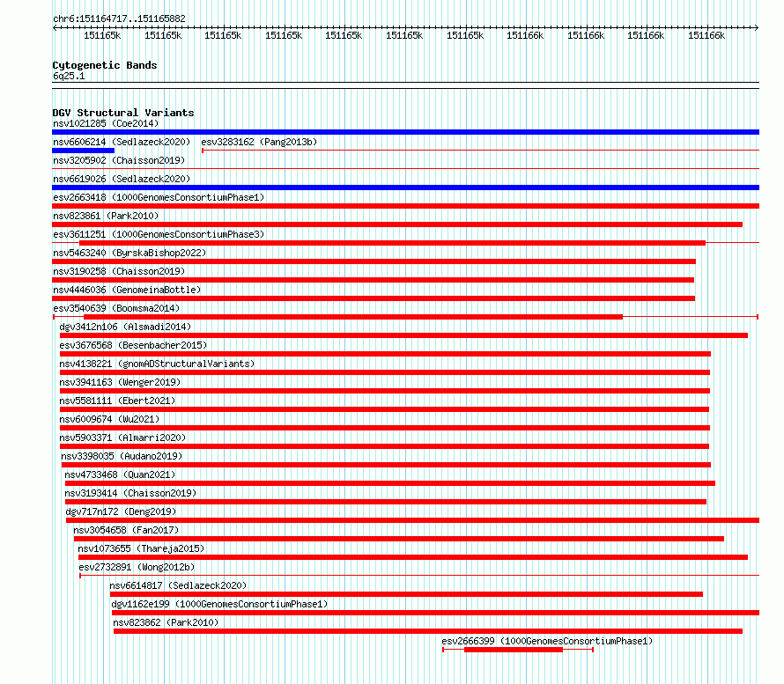Click dgv1162e199 (1000GenomesConsortiumPhase1) label
The width and height of the screenshot is (784, 684).
pos(219,604)
